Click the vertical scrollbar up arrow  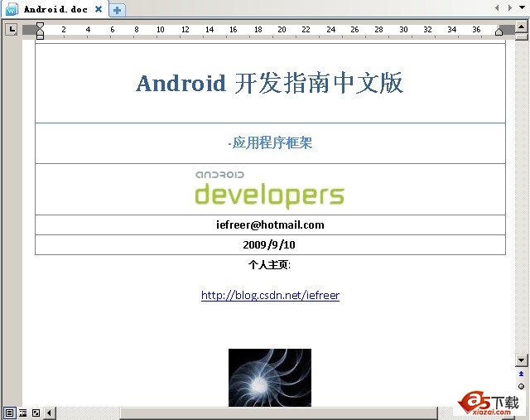522,27
